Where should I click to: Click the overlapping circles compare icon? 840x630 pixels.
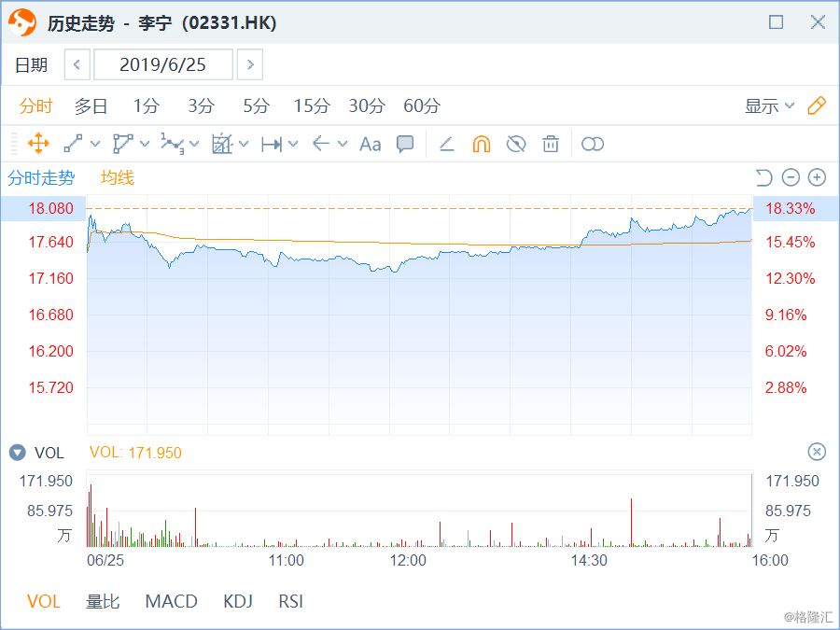(593, 144)
